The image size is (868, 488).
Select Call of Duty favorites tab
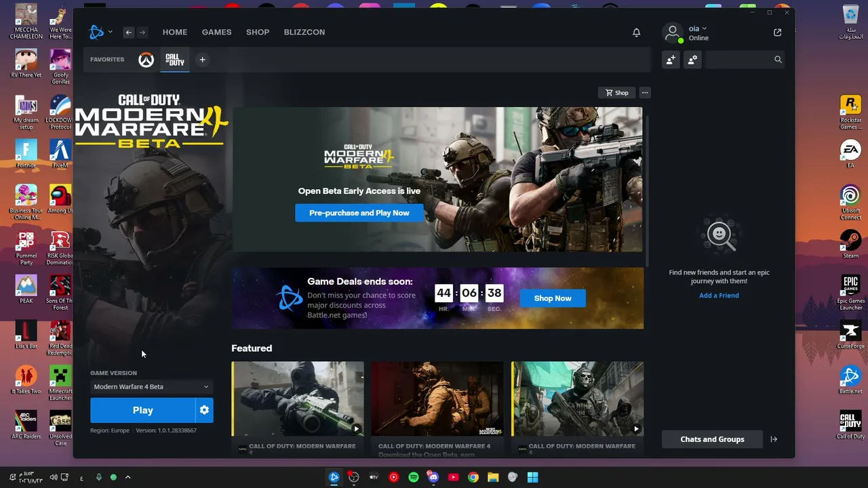pyautogui.click(x=175, y=60)
